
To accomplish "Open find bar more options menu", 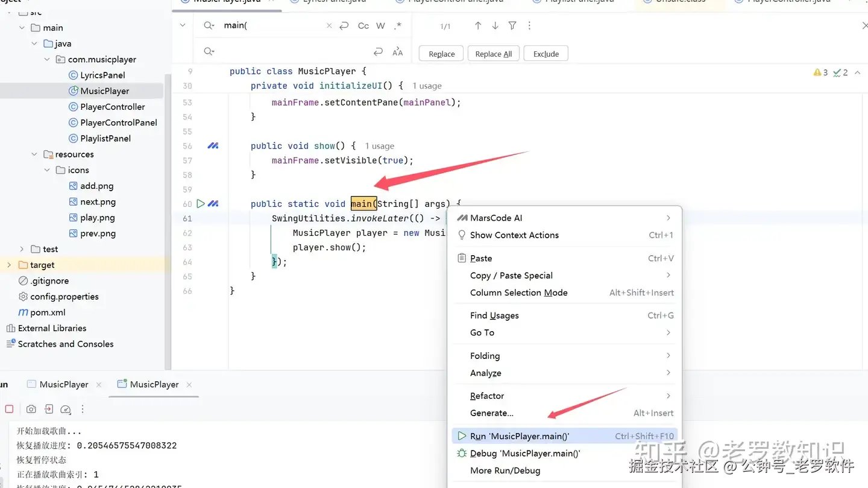I will tap(529, 25).
